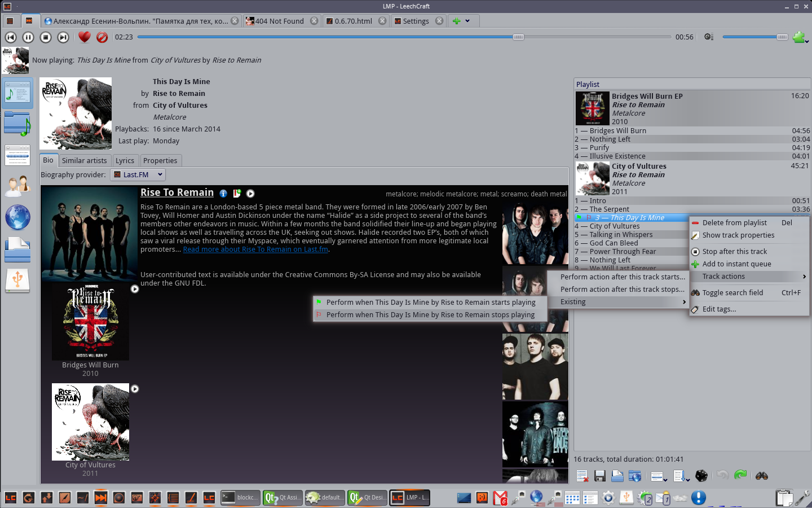Expand the Existing submenu

coord(617,302)
